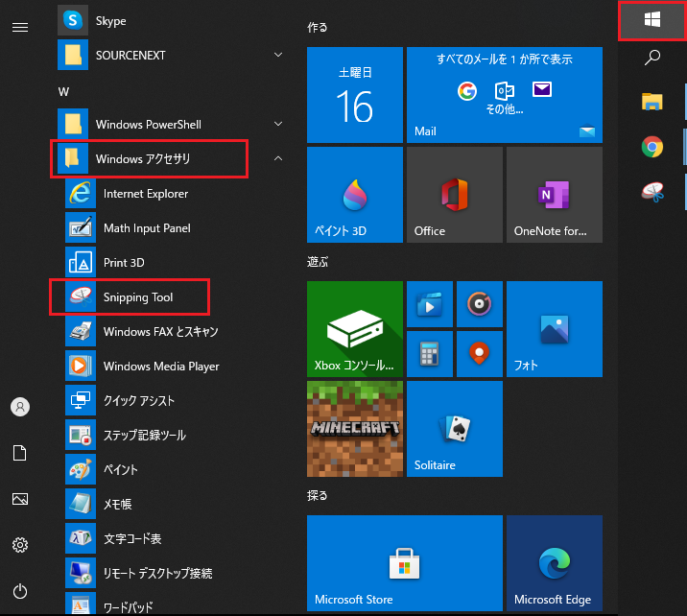
Task: Open Settings gear icon
Action: pos(20,545)
